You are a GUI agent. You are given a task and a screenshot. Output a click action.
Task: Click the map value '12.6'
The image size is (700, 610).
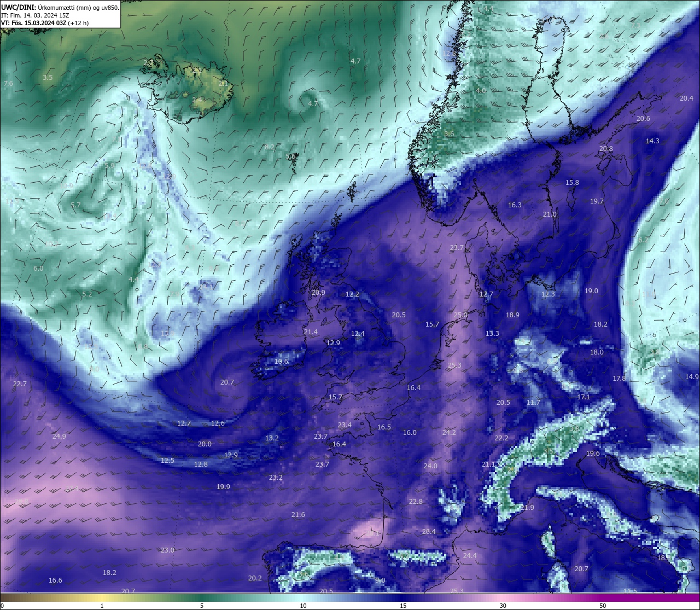point(218,423)
